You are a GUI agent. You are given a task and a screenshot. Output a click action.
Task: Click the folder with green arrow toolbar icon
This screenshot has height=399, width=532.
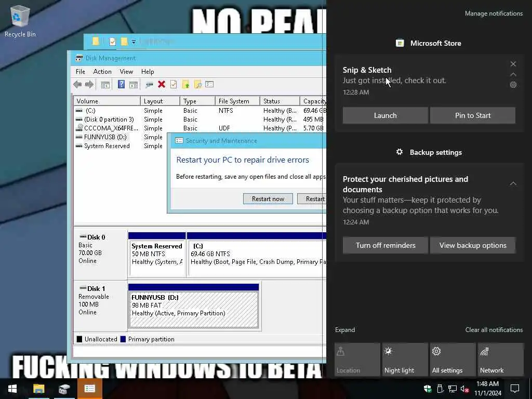(x=185, y=85)
